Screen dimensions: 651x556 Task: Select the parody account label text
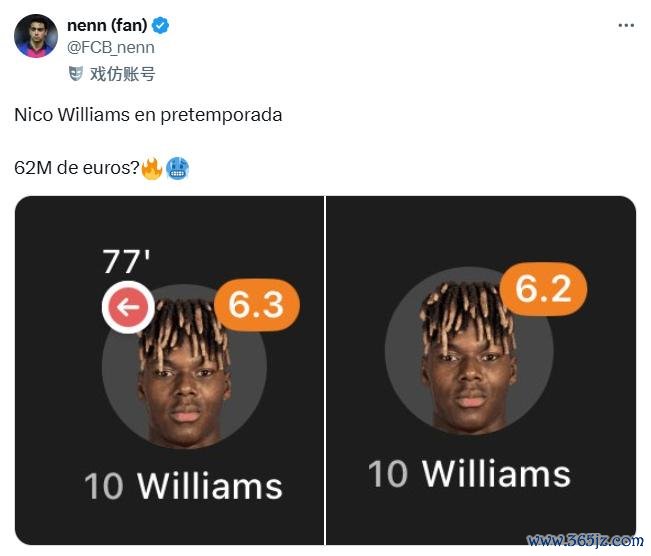pyautogui.click(x=122, y=74)
